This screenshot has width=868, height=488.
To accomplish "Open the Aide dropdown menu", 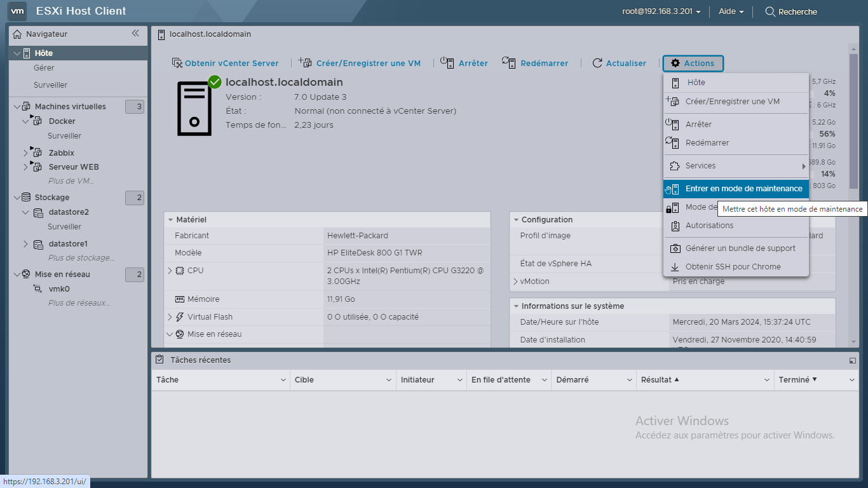I will (x=731, y=11).
